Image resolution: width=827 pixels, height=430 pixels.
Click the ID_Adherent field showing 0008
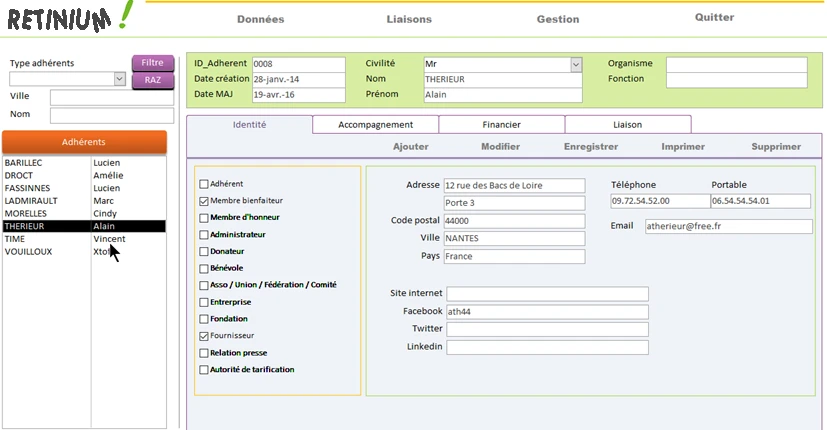tap(299, 64)
